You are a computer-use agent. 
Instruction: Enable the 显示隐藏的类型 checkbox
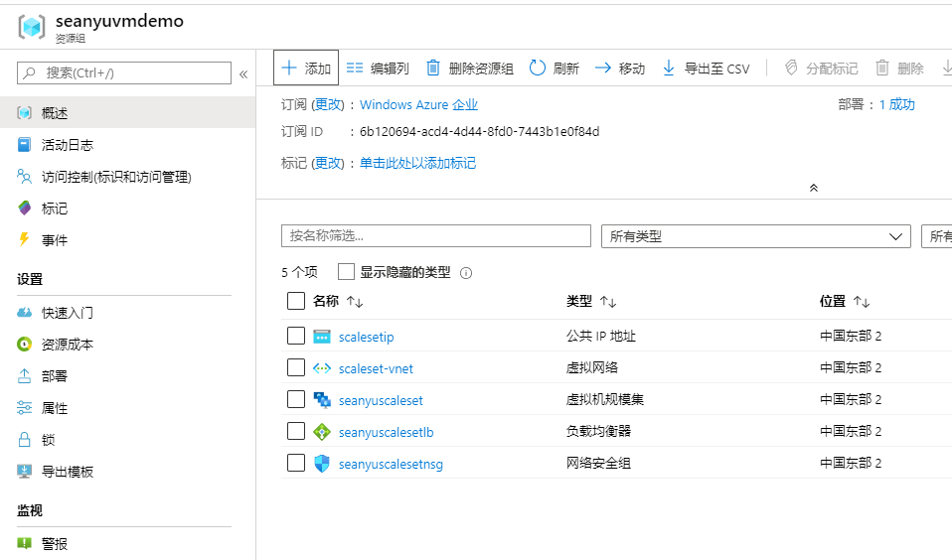coord(346,272)
